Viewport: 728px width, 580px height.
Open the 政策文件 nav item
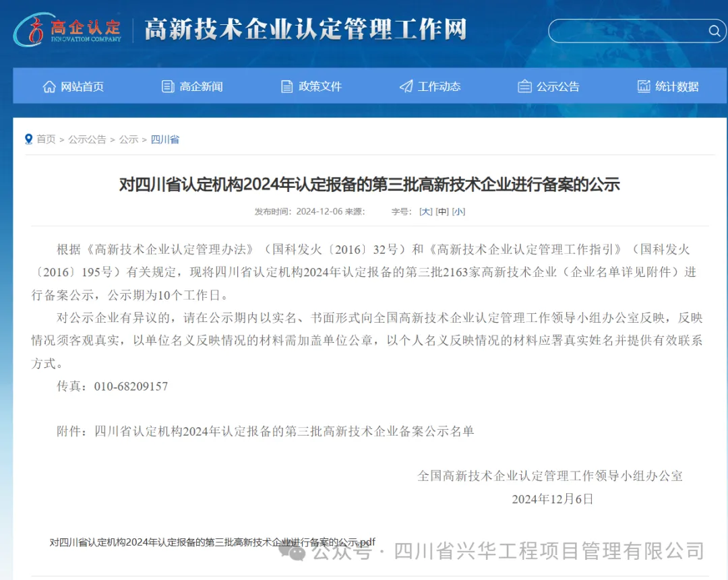[x=320, y=86]
